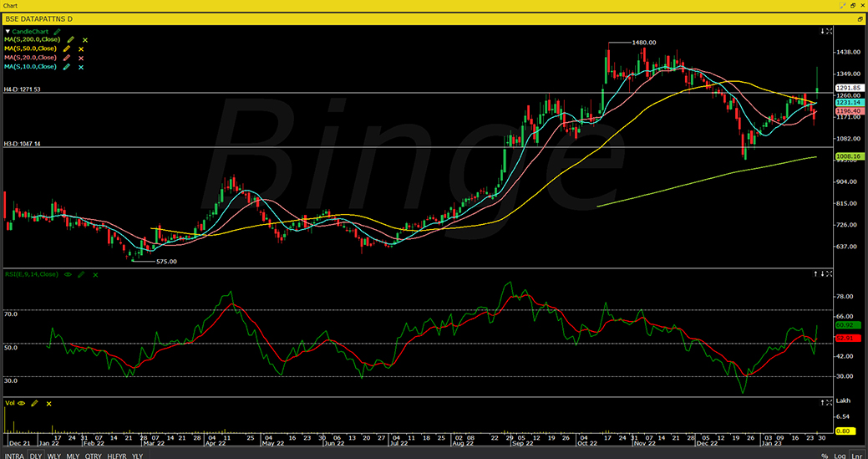Screen dimensions: 868x459
Task: Maximize the price pane with expand icon
Action: point(830,31)
